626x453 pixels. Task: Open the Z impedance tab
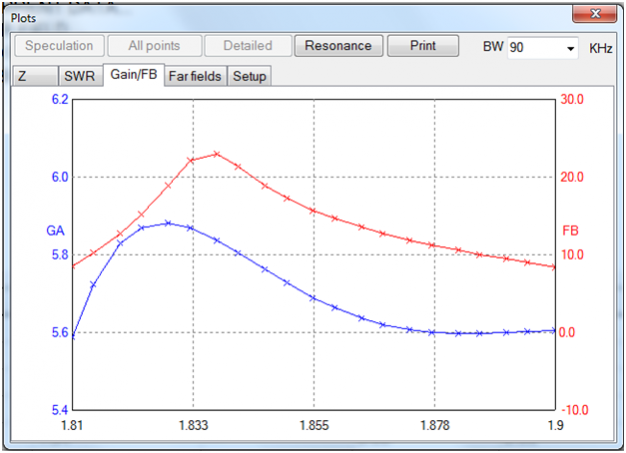35,76
